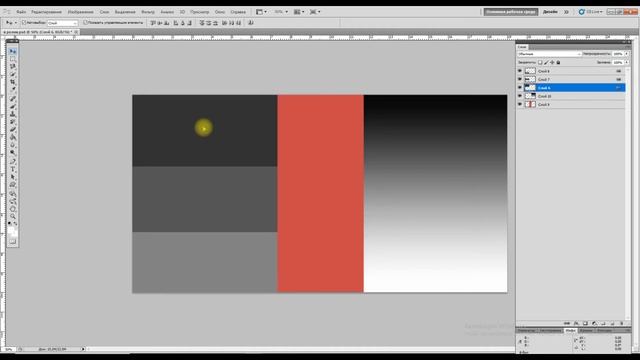Viewport: 640px width, 360px height.
Task: Open the Изображение menu
Action: pos(80,12)
